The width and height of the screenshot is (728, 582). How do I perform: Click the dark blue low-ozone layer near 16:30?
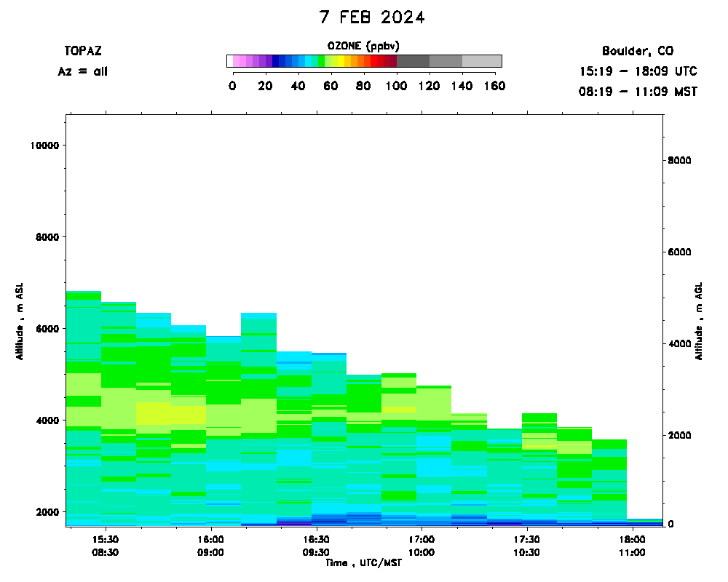coord(329,521)
